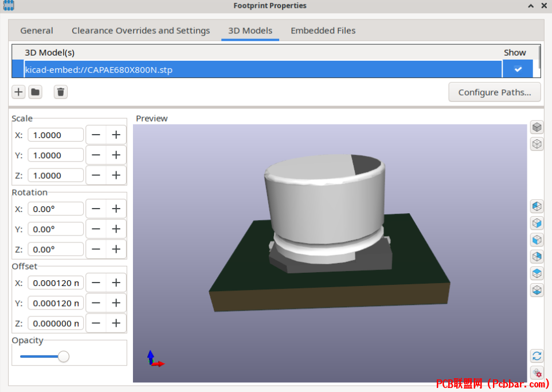Click the KiCad app icon in the title bar
The width and height of the screenshot is (552, 392).
9,5
